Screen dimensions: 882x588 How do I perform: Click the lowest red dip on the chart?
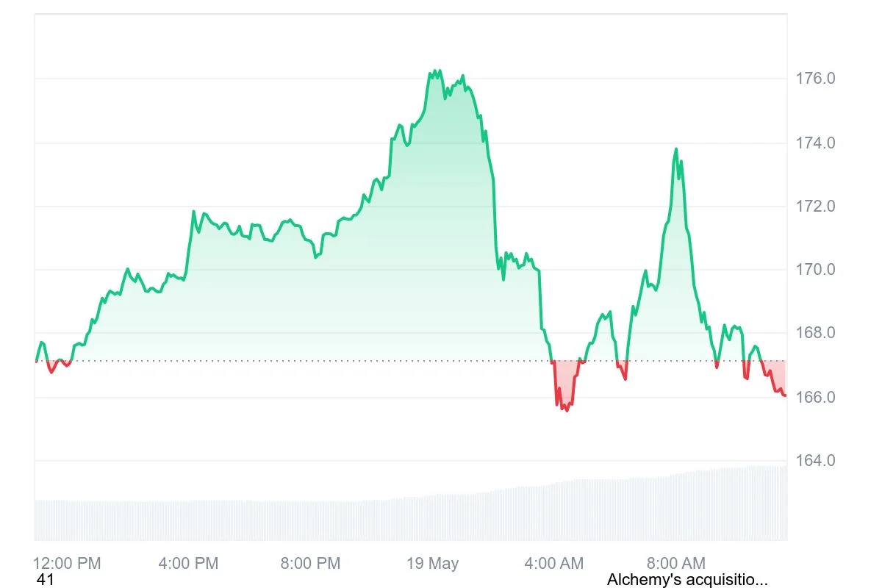[x=566, y=409]
